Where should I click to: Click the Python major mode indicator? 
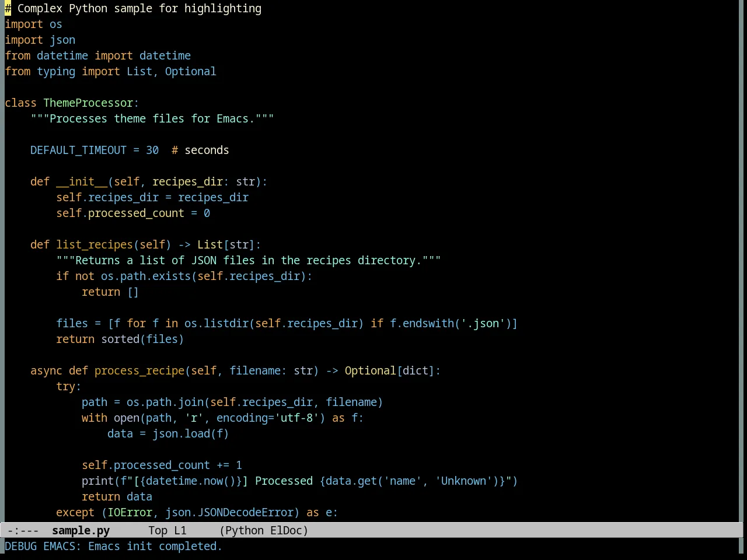[244, 530]
